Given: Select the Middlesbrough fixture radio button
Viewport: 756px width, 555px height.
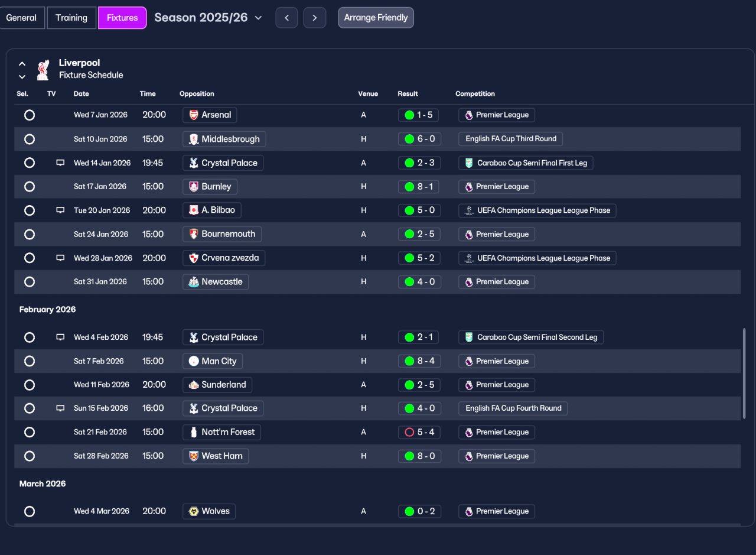Looking at the screenshot, I should pyautogui.click(x=30, y=139).
